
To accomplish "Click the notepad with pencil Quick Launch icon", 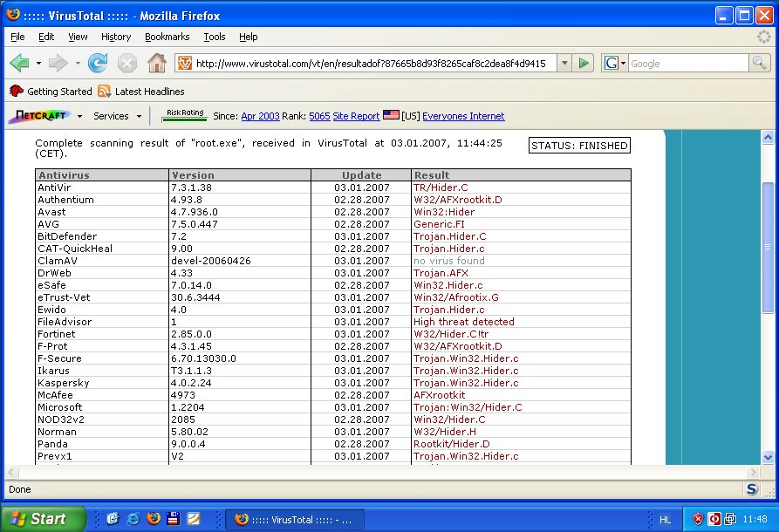I will point(194,519).
